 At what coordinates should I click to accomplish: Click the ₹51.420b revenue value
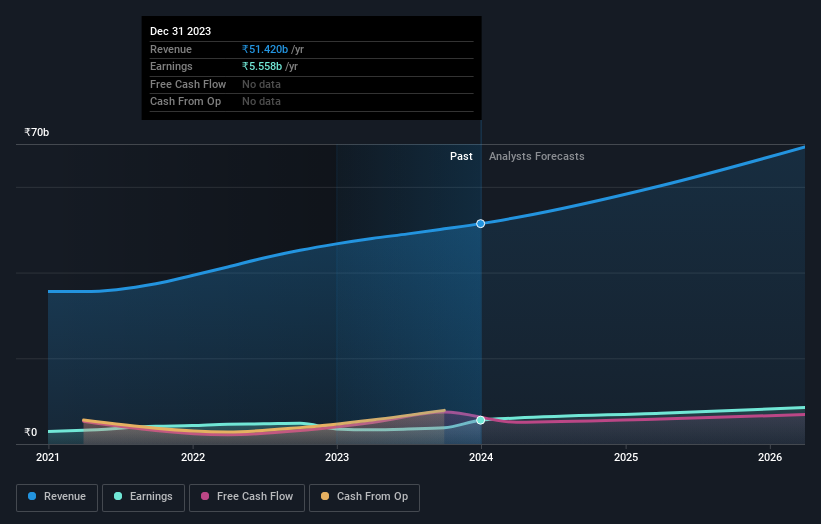pyautogui.click(x=265, y=49)
